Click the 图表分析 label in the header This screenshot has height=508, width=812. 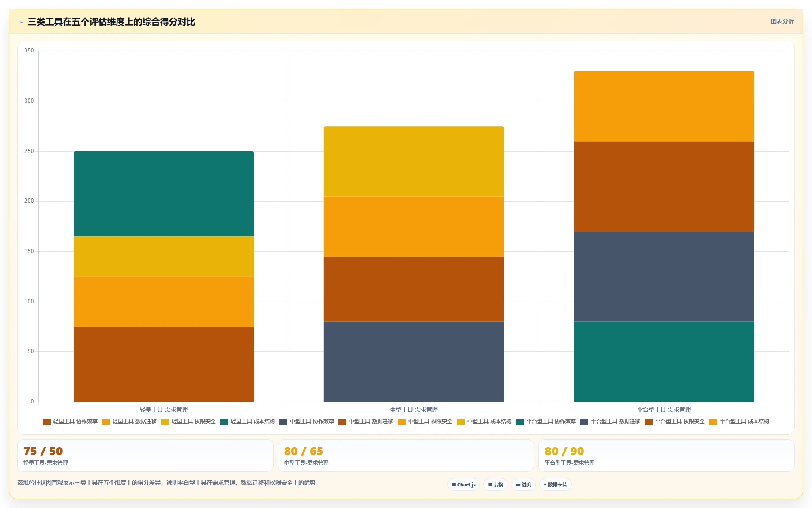point(782,21)
